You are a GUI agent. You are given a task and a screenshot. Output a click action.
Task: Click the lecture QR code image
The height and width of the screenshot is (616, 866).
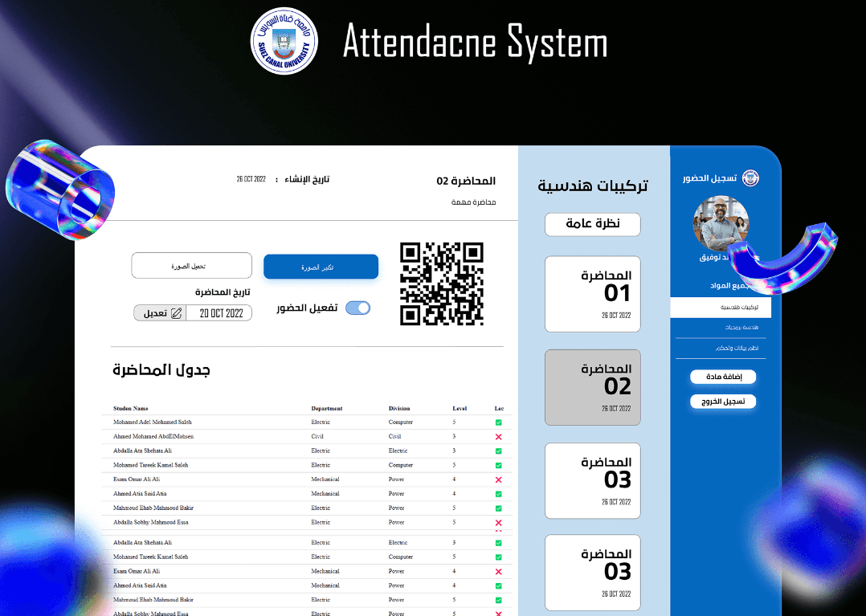point(442,284)
